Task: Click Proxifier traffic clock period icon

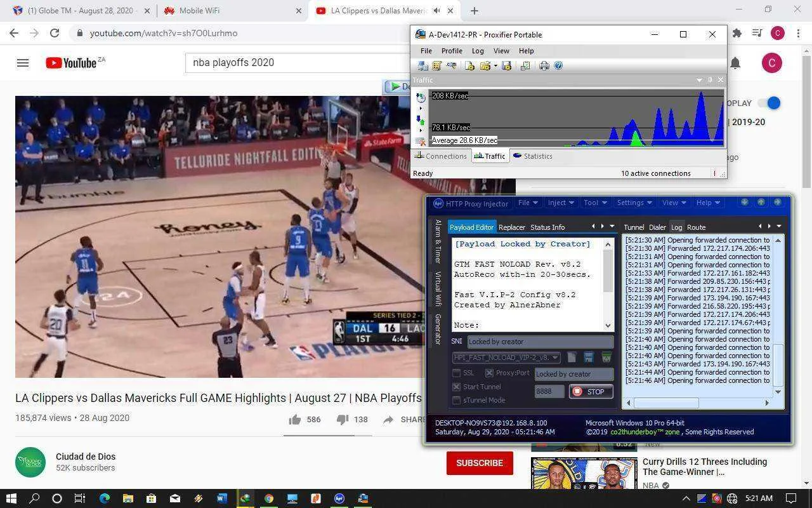Action: click(x=421, y=97)
